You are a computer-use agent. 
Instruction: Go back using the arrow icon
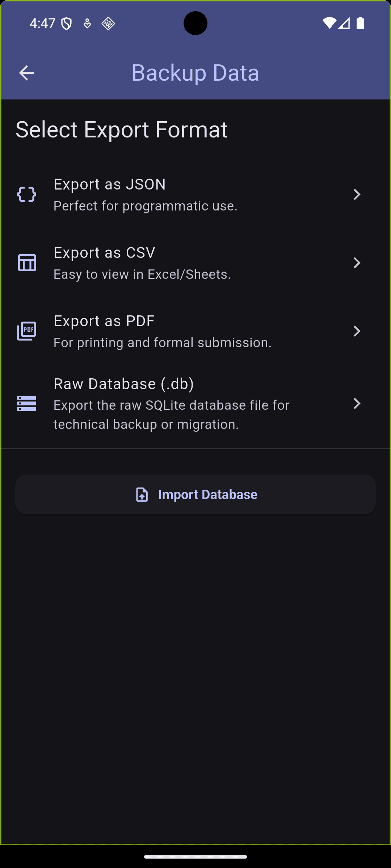tap(26, 73)
